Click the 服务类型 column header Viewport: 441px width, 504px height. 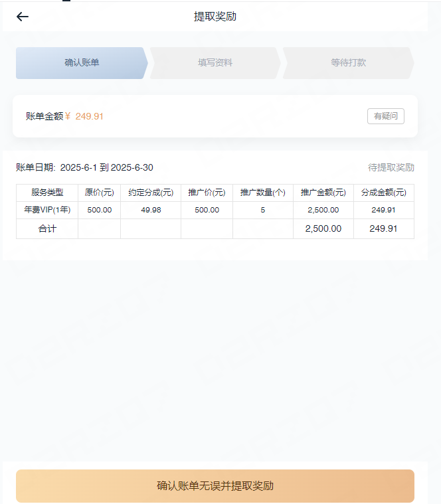47,193
